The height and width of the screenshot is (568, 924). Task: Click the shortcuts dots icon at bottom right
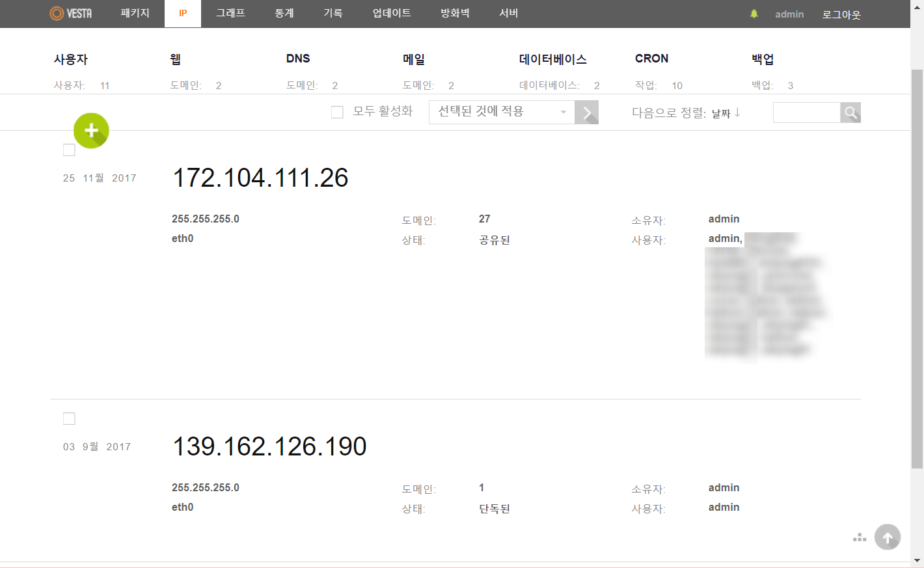[x=860, y=537]
